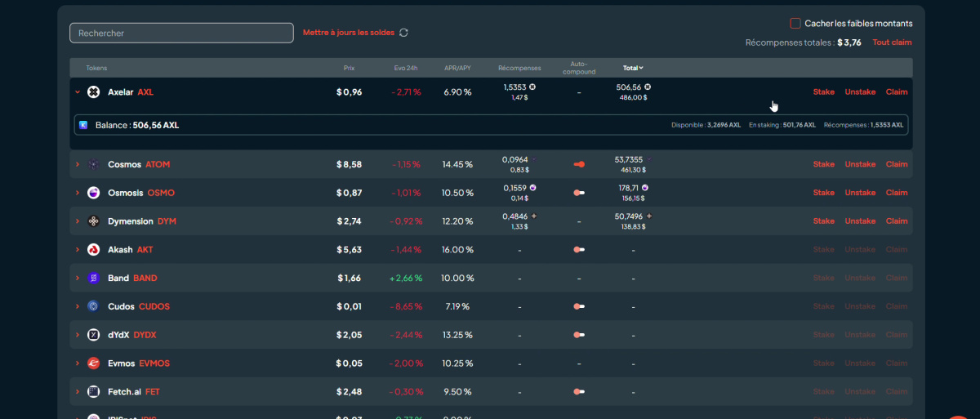The image size is (980, 419).
Task: Expand the Osmosis OSMO row
Action: (x=78, y=193)
